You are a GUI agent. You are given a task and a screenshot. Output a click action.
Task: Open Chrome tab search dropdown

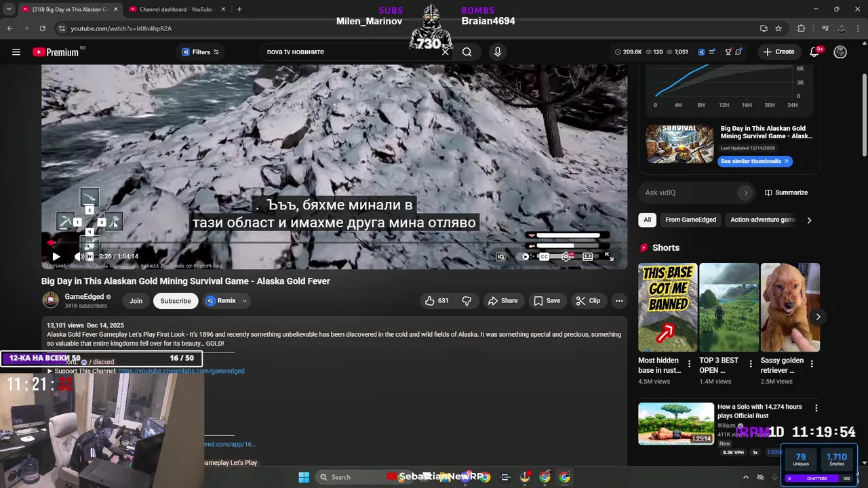[x=9, y=9]
